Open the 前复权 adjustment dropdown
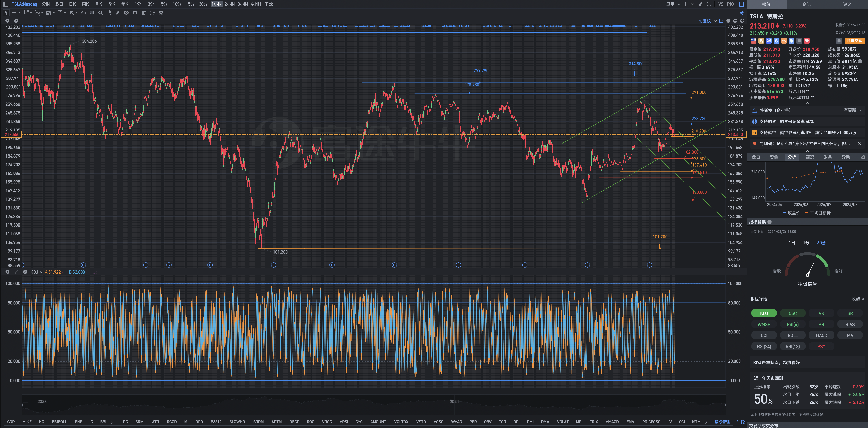The width and height of the screenshot is (868, 428). [x=707, y=21]
